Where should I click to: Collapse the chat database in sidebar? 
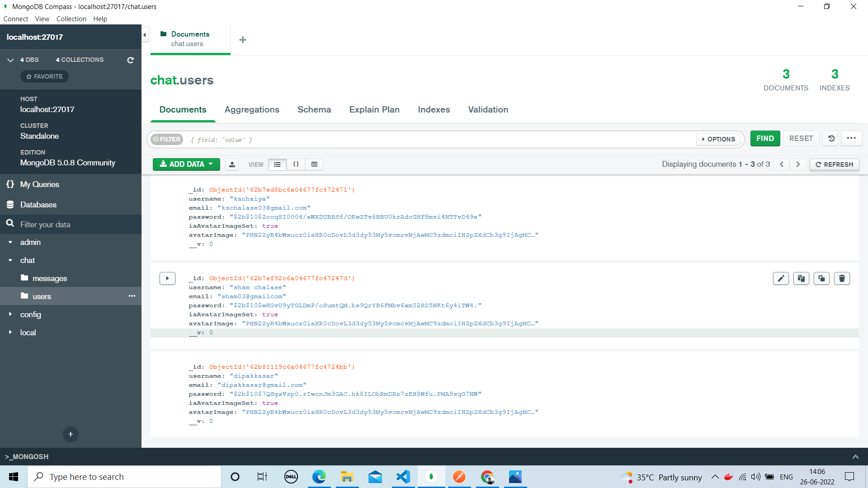pos(10,260)
